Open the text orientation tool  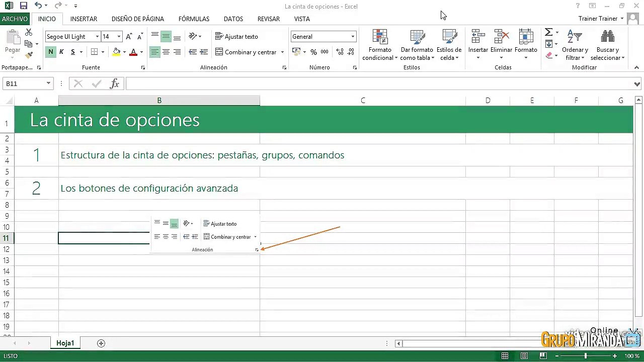[193, 37]
